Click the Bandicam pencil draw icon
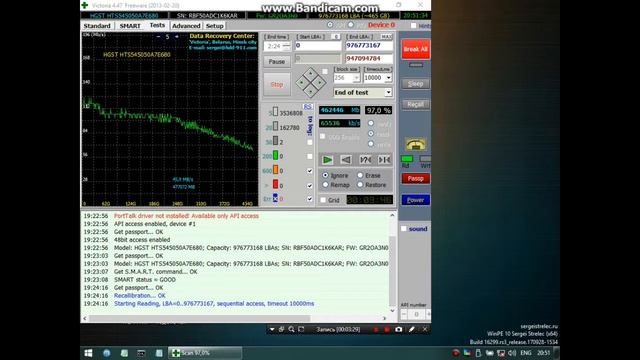The width and height of the screenshot is (640, 360). tap(412, 329)
